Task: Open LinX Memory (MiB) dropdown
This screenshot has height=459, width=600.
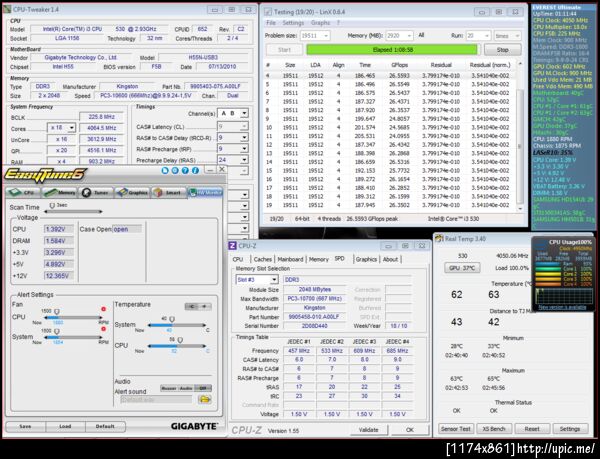Action: (x=399, y=36)
